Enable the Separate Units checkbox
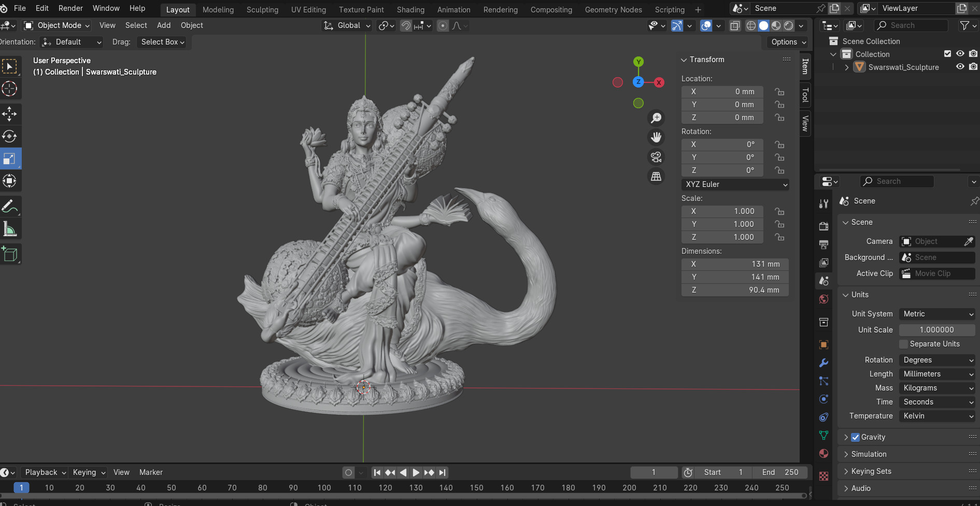Image resolution: width=980 pixels, height=506 pixels. point(904,344)
